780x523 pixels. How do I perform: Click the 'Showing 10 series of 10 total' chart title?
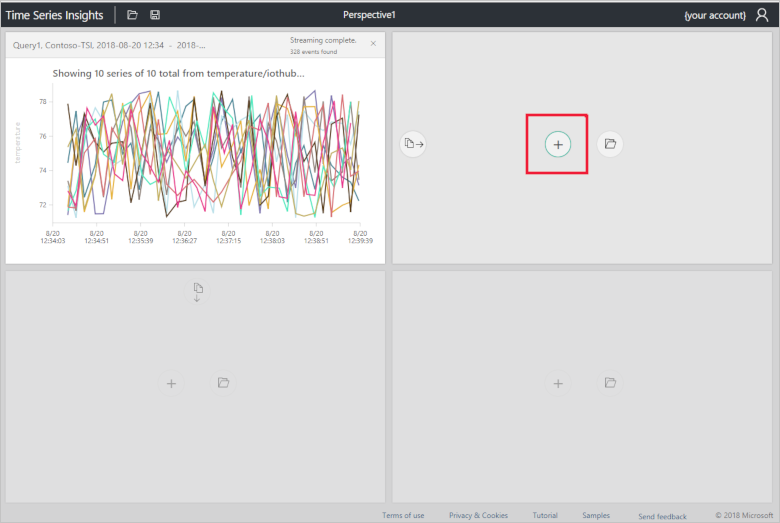pos(179,74)
